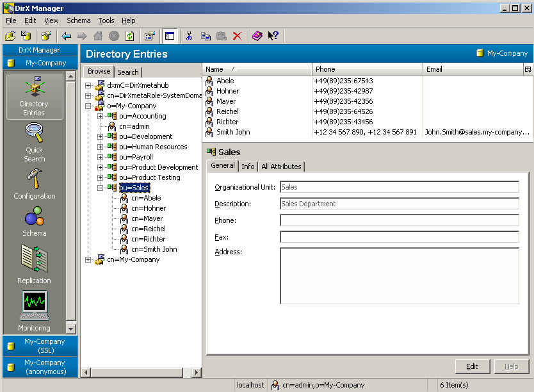Open Configuration from the sidebar
This screenshot has width=534, height=392.
[35, 184]
